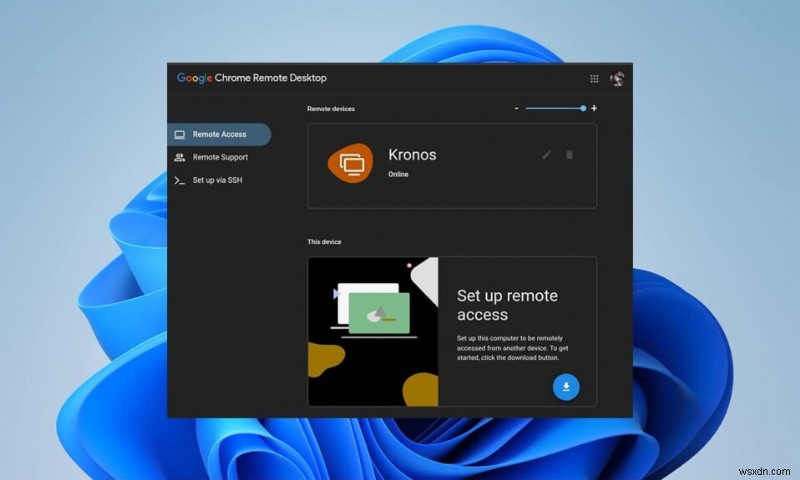The image size is (800, 480).
Task: Click the terminal prompt icon beside SSH
Action: [180, 180]
